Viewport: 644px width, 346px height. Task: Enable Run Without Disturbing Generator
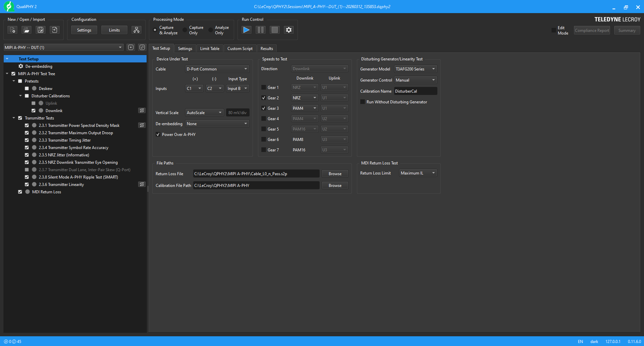coord(363,102)
